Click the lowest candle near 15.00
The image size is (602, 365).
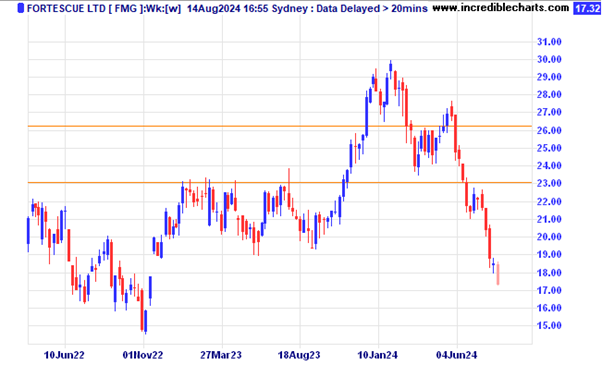146,322
